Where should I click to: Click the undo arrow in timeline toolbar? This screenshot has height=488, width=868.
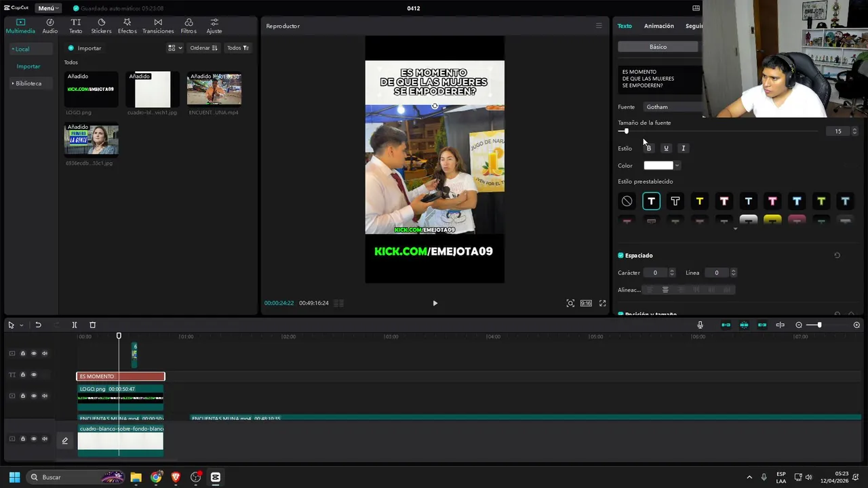click(x=38, y=325)
